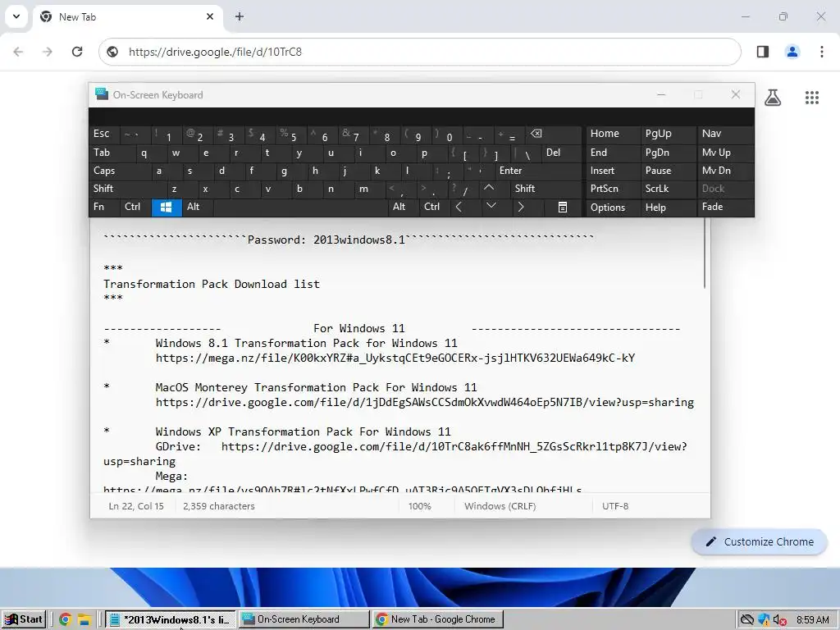Open the Chrome profile avatar

tap(792, 52)
